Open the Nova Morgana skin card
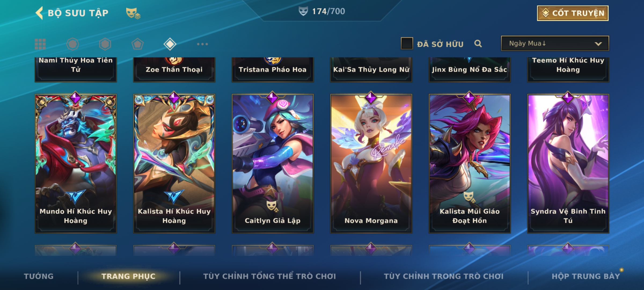This screenshot has height=290, width=644. (371, 163)
